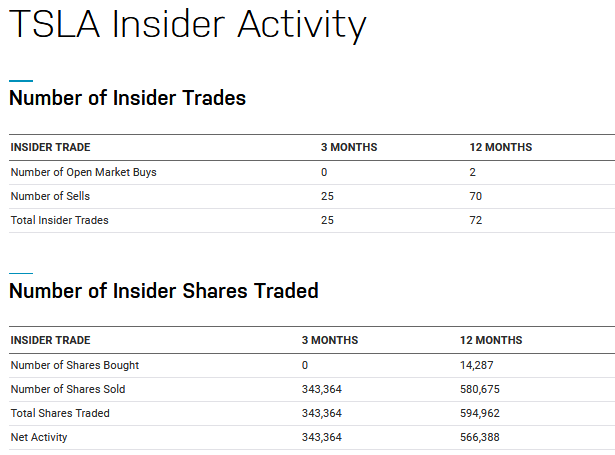Click the 70 sells value for 12 months
The height and width of the screenshot is (455, 615).
[x=476, y=196]
